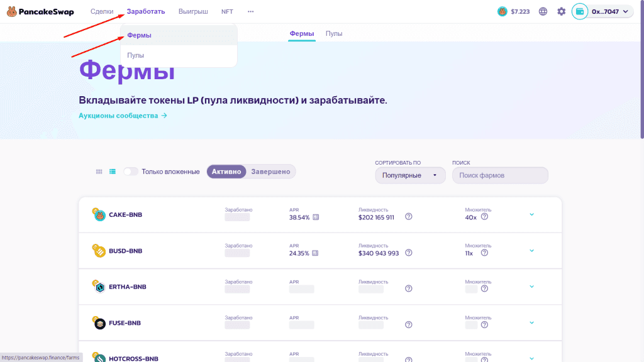This screenshot has height=362, width=644.
Task: Toggle the 'Только вложенные' switch
Action: pyautogui.click(x=131, y=172)
